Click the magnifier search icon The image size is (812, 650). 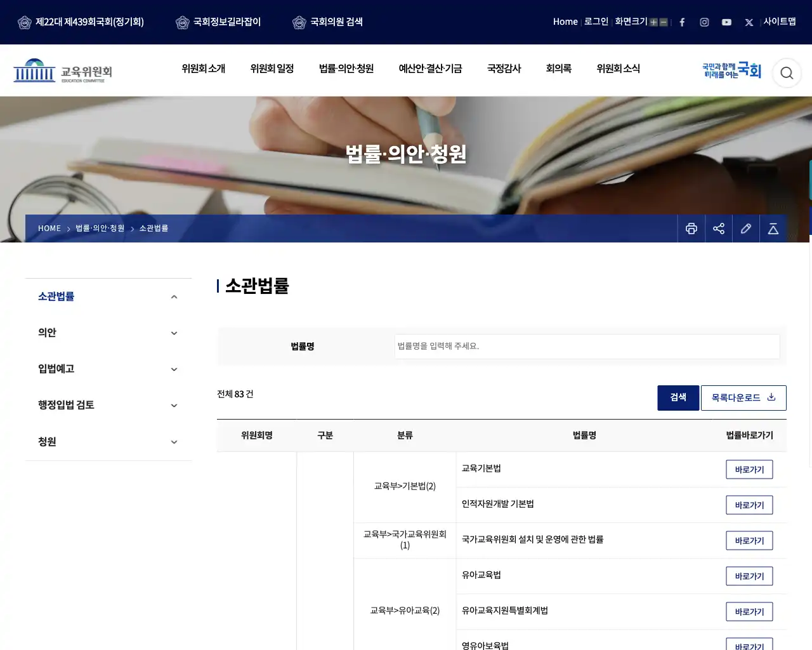[x=787, y=73]
